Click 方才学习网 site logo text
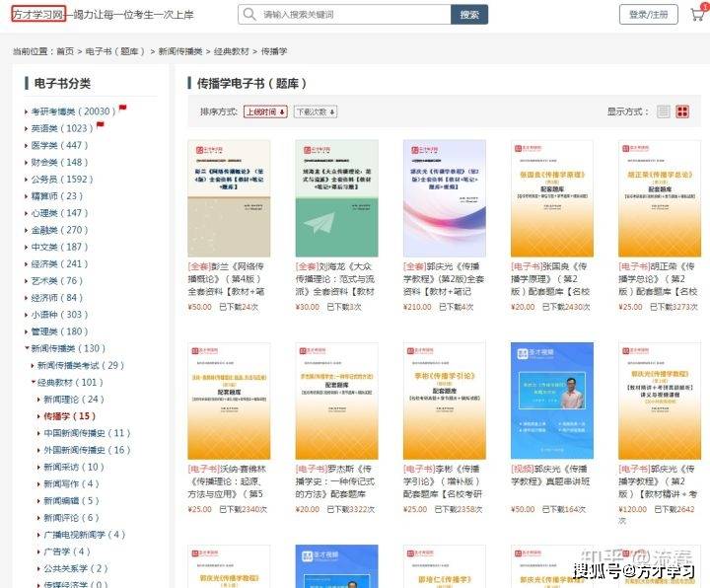The height and width of the screenshot is (588, 710). (38, 15)
